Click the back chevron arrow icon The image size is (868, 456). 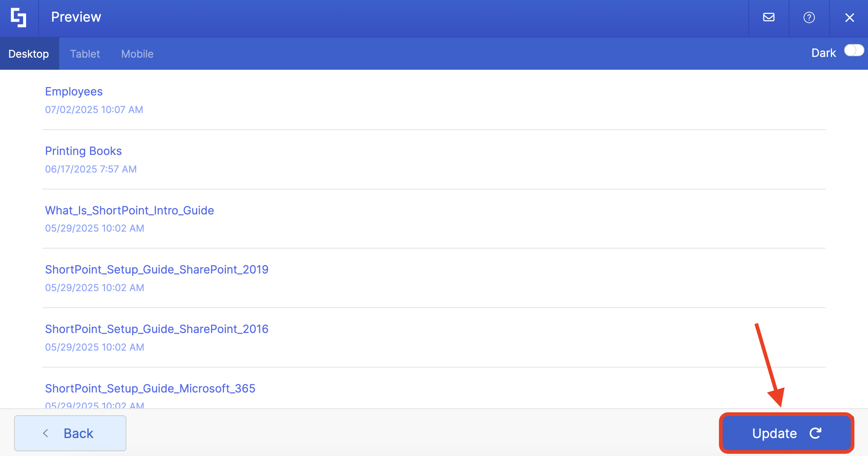(46, 433)
